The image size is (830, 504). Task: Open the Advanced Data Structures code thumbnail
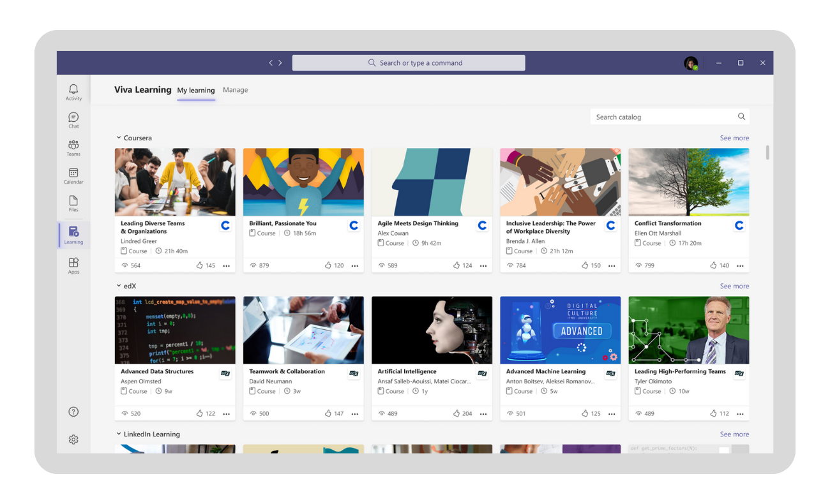175,330
